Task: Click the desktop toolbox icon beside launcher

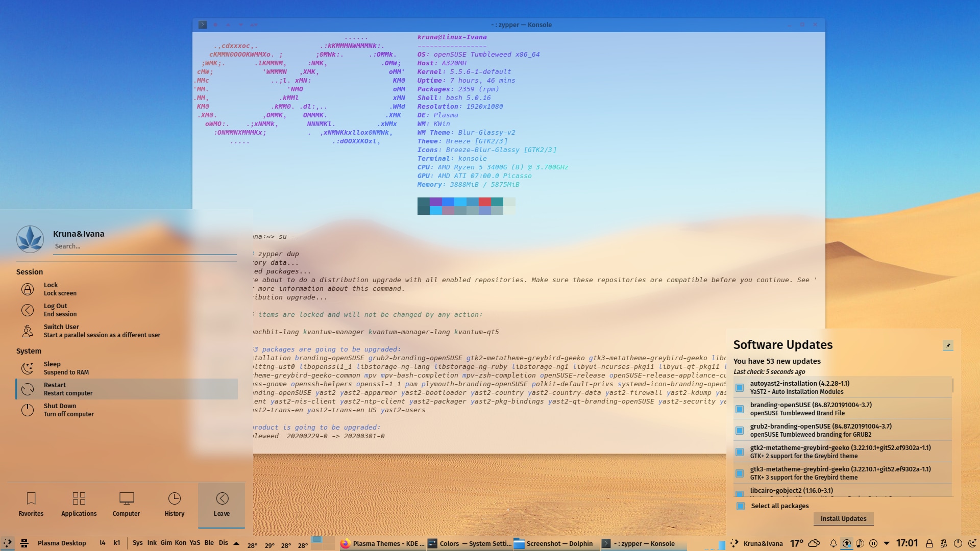Action: click(x=24, y=543)
